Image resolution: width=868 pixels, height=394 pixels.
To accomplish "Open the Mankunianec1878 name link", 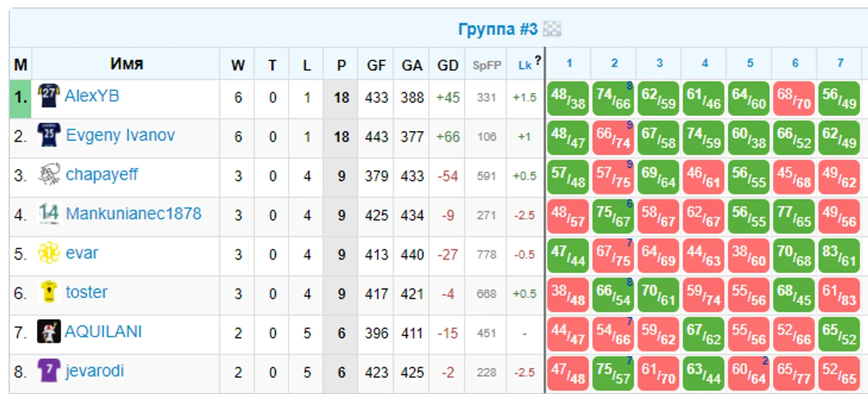I will (133, 214).
